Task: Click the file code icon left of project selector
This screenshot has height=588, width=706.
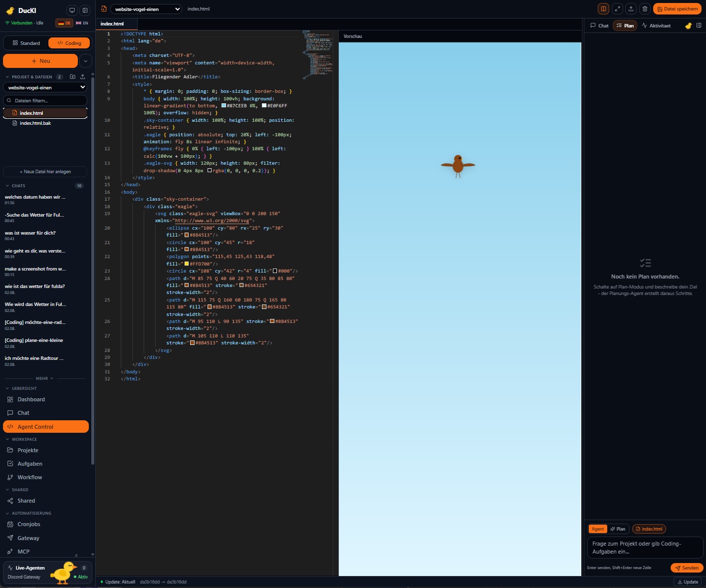Action: point(104,9)
